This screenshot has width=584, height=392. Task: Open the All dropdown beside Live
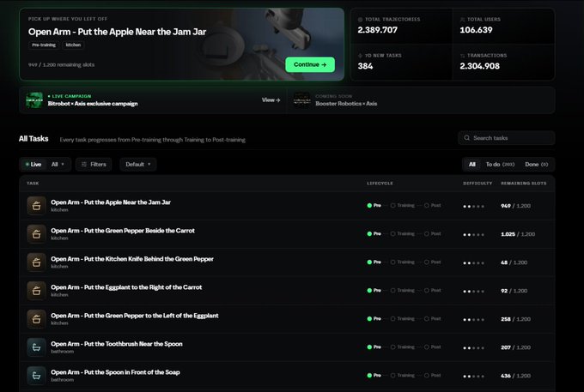[x=58, y=165]
